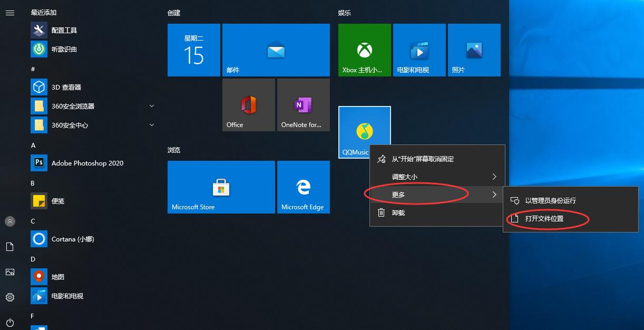Viewport: 644px width, 330px height.
Task: Open Settings gear in Start sidebar
Action: click(x=10, y=297)
